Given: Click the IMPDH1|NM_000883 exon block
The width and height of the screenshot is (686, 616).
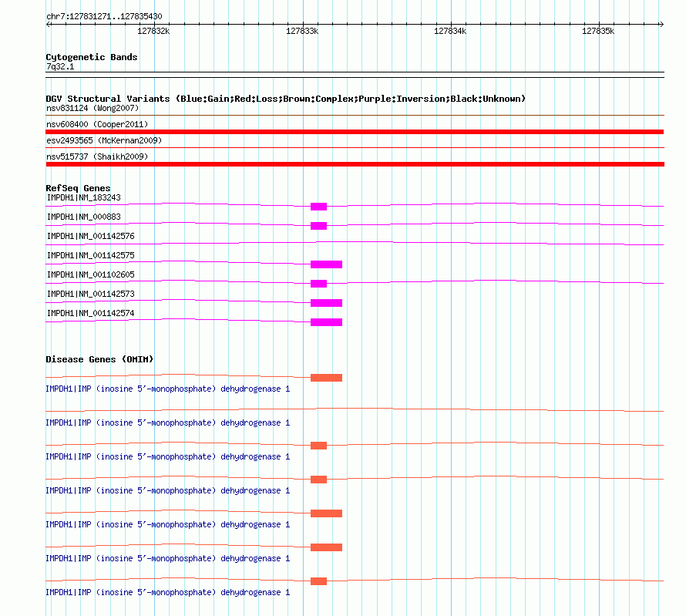Looking at the screenshot, I should [318, 226].
